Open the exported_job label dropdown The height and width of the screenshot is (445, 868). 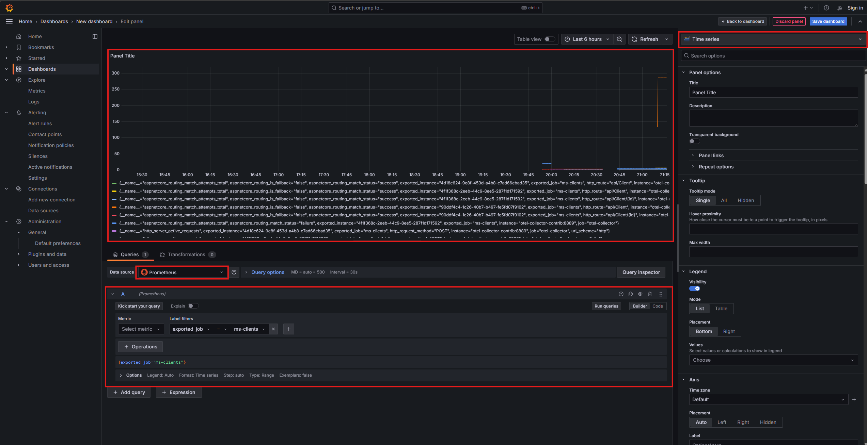point(191,329)
